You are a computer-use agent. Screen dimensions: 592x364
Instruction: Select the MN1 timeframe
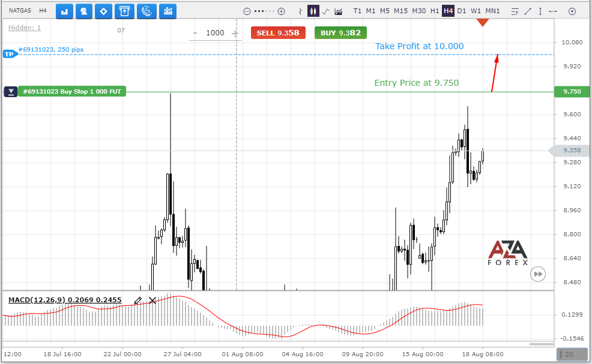point(492,11)
